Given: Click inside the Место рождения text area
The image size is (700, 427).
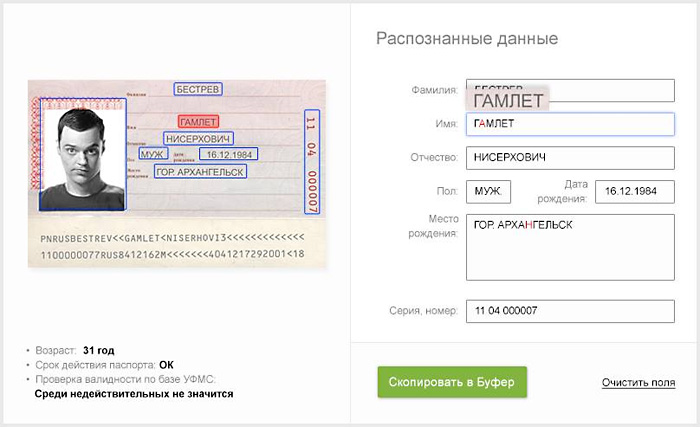Looking at the screenshot, I should pyautogui.click(x=570, y=247).
